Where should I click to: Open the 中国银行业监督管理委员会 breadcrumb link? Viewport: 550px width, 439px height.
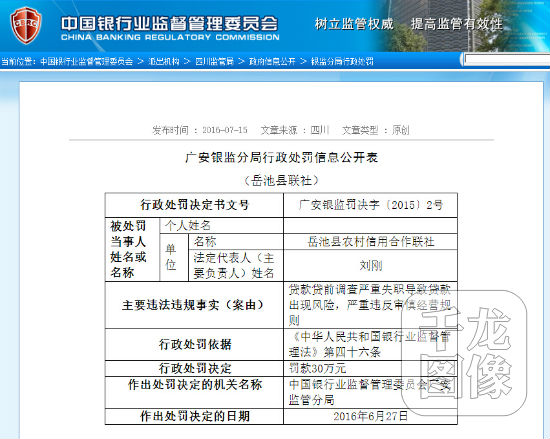coord(87,62)
